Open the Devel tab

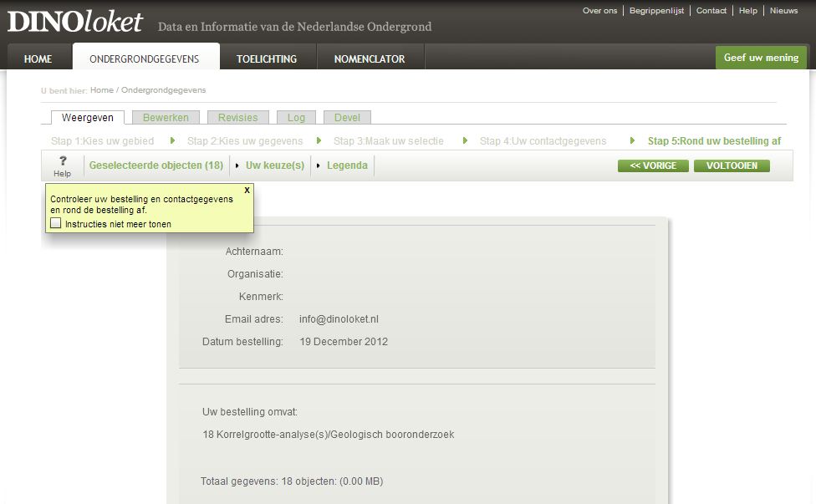click(x=347, y=118)
